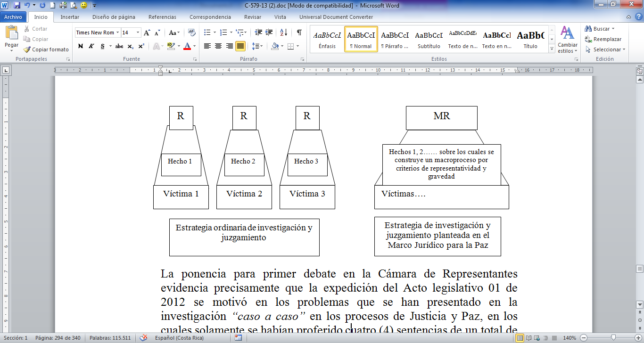The height and width of the screenshot is (343, 644).
Task: Click the Cambiar estilos icon
Action: (567, 39)
